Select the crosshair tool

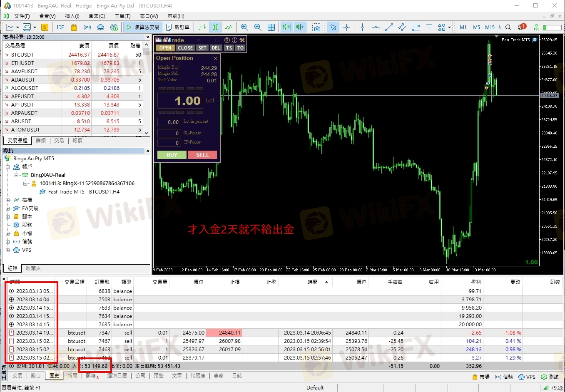[x=346, y=27]
